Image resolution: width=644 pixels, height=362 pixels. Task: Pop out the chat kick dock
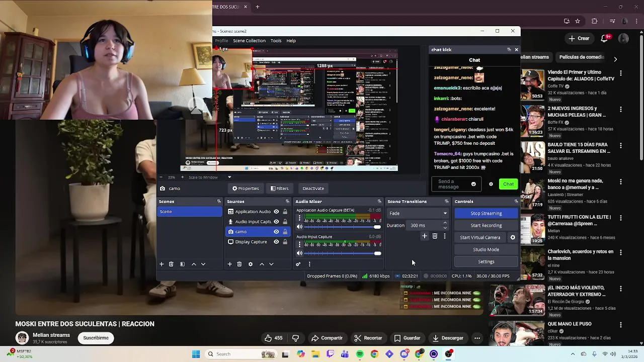(509, 49)
